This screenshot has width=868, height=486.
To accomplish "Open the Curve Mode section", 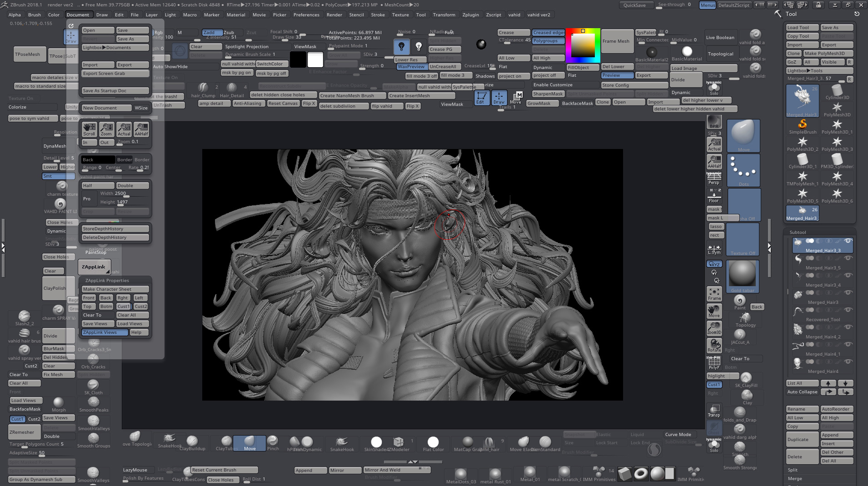I will click(680, 434).
